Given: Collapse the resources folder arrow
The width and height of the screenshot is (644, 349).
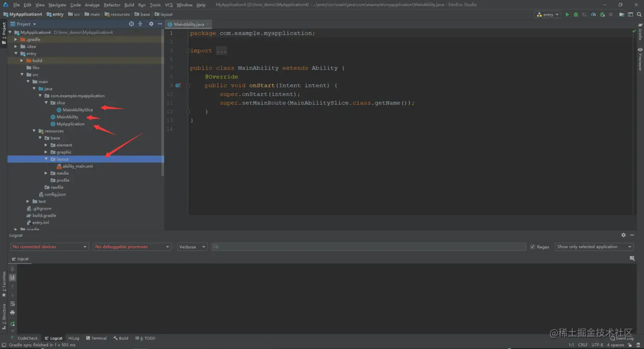Looking at the screenshot, I should tap(34, 131).
